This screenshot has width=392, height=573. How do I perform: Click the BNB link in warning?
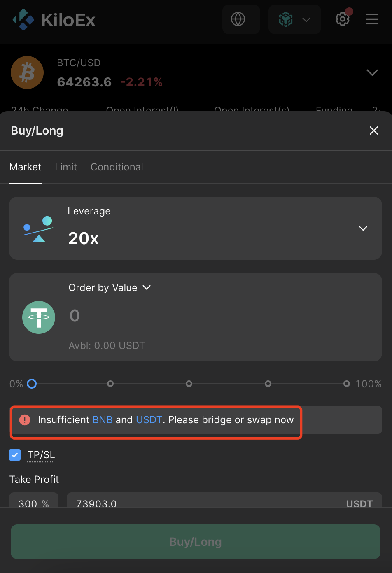pos(103,419)
